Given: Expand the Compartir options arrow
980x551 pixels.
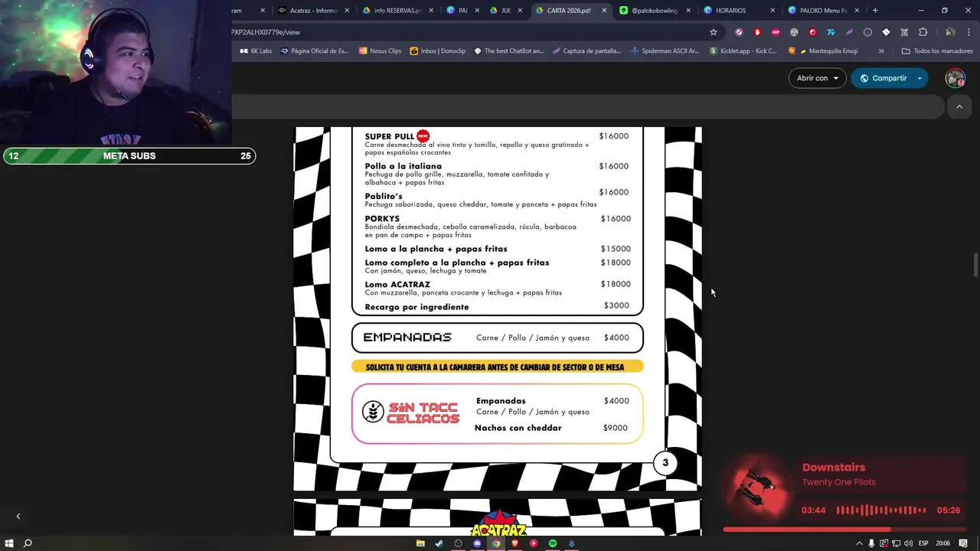Looking at the screenshot, I should coord(920,78).
